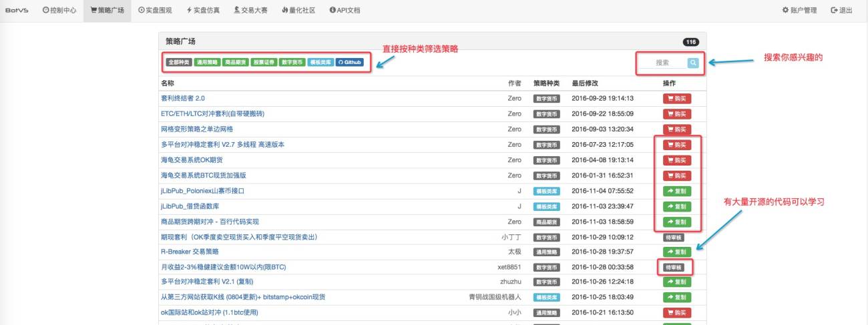The width and height of the screenshot is (868, 325).
Task: Buy 套利终结者 2.0 with 购买 button
Action: click(676, 98)
